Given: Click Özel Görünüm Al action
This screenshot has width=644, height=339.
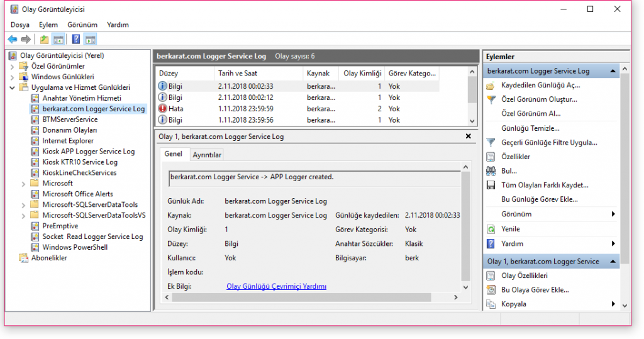Looking at the screenshot, I should [x=531, y=113].
